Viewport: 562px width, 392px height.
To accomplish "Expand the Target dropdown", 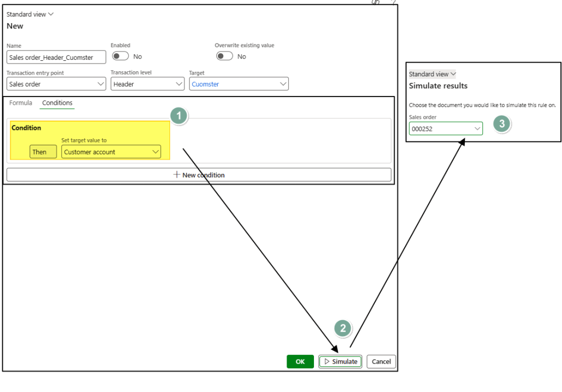I will pos(239,84).
